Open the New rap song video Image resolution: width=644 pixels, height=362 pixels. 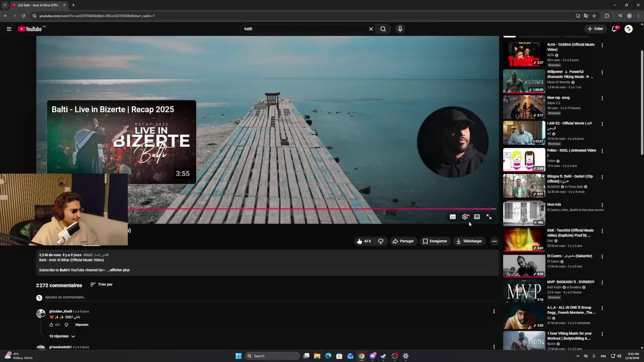pyautogui.click(x=524, y=106)
